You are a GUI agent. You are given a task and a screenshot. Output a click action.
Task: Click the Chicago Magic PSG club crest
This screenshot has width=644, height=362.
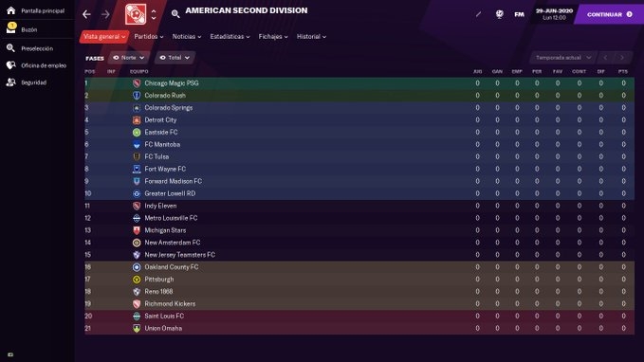click(137, 83)
